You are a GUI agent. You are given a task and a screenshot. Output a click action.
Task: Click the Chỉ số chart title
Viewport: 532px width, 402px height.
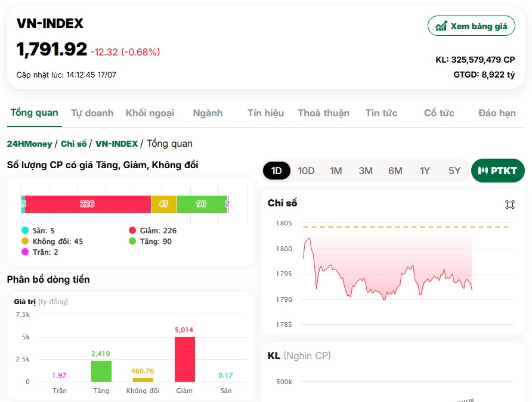point(282,203)
